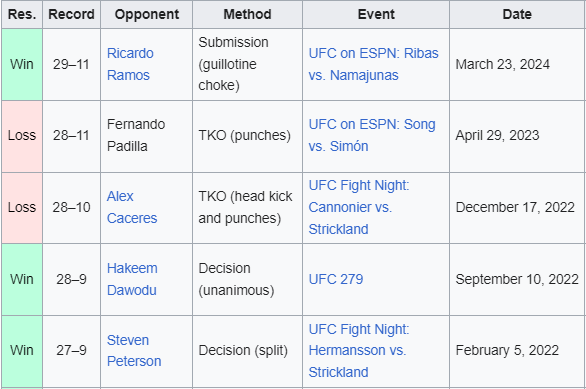Viewport: 586px width, 389px height.
Task: Click the pink Loss cell for 28–10
Action: tap(22, 207)
